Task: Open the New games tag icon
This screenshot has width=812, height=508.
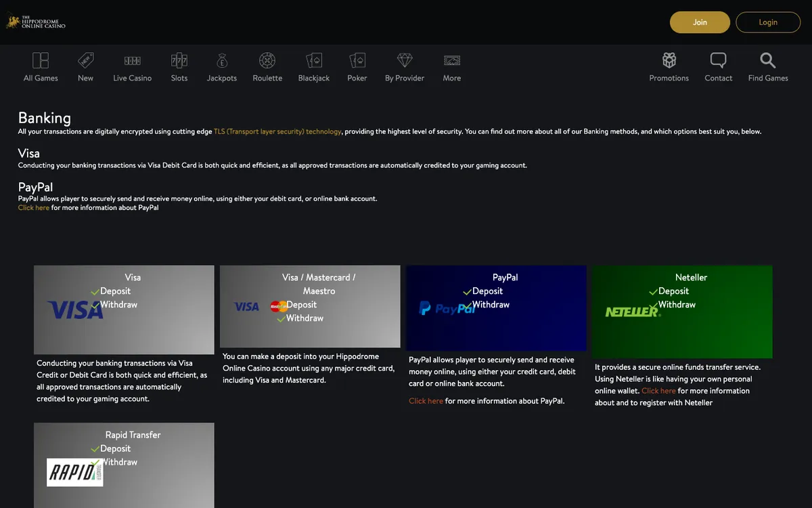Action: (85, 60)
